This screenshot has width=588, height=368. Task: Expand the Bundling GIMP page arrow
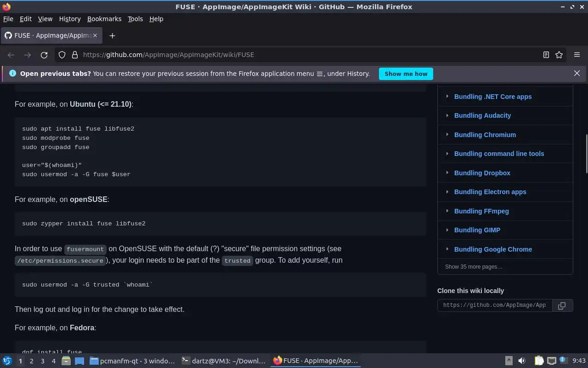[x=447, y=230]
